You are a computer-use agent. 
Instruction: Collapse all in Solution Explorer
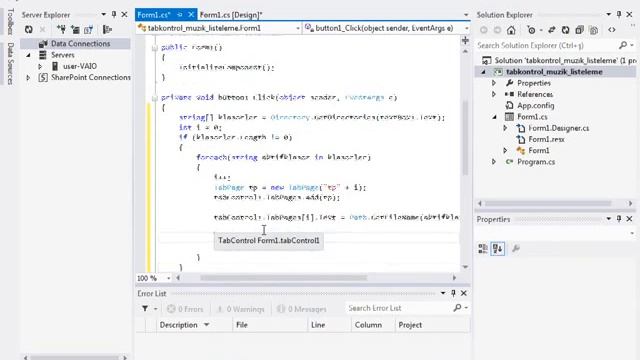click(x=579, y=30)
